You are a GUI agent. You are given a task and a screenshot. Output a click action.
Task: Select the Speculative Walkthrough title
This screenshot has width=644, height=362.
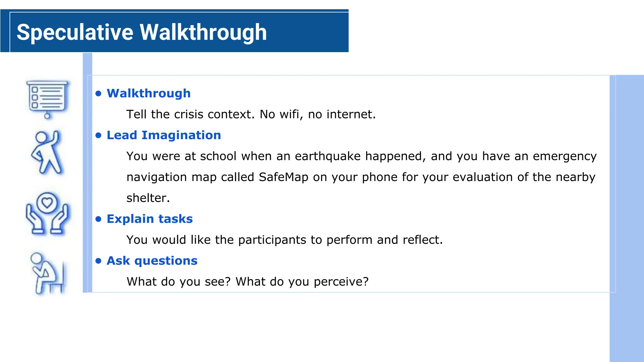coord(142,32)
